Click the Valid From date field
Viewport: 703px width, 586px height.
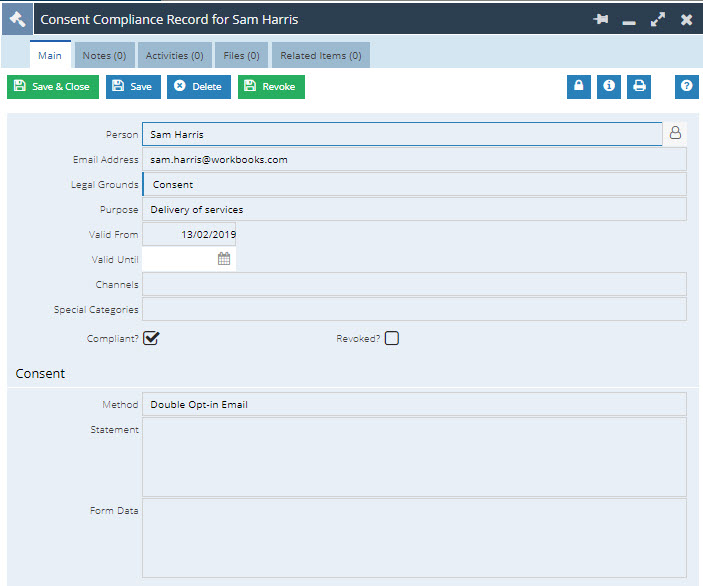click(189, 234)
